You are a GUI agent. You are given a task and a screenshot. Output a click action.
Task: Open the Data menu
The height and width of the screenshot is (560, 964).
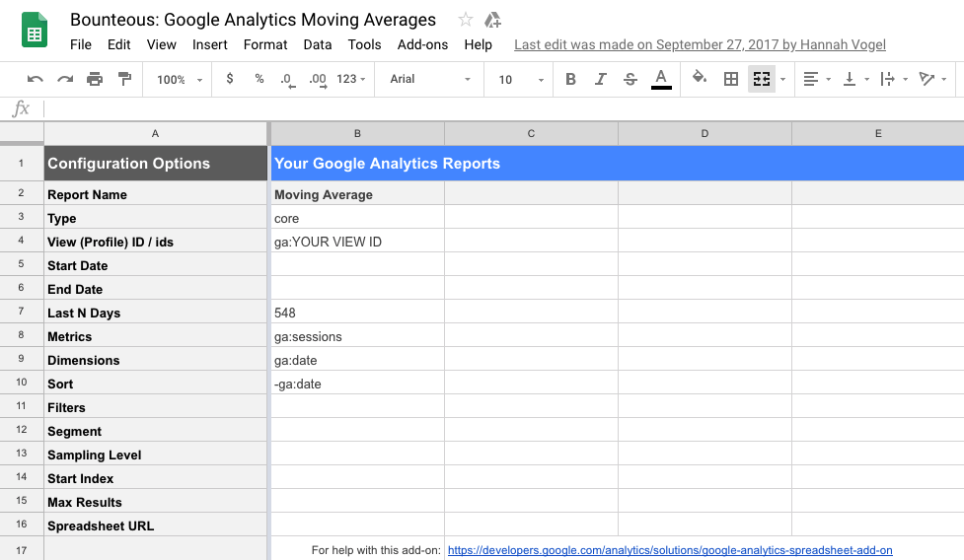[318, 44]
